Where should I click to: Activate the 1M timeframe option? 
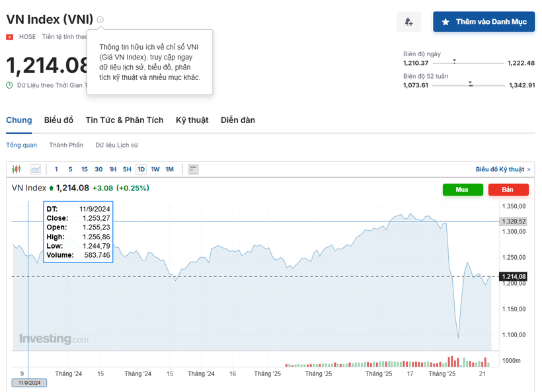(x=169, y=169)
